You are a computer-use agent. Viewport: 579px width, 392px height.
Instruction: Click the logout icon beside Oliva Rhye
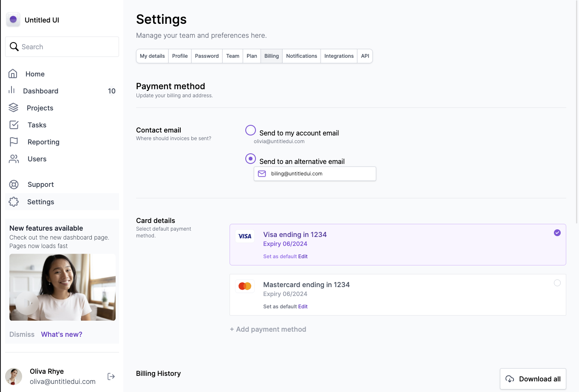click(111, 376)
